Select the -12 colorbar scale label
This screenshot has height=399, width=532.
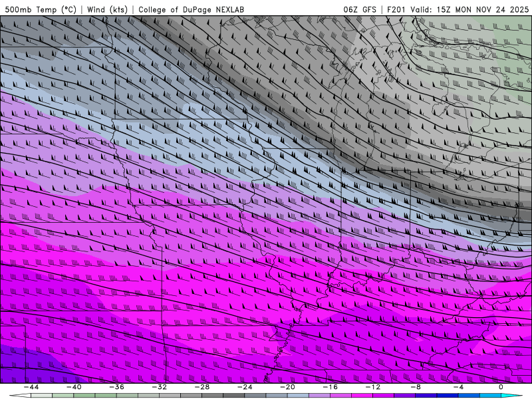373,387
